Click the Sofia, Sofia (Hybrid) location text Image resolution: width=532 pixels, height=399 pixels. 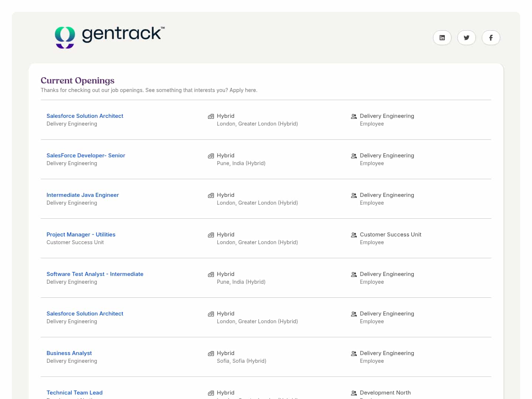click(241, 361)
